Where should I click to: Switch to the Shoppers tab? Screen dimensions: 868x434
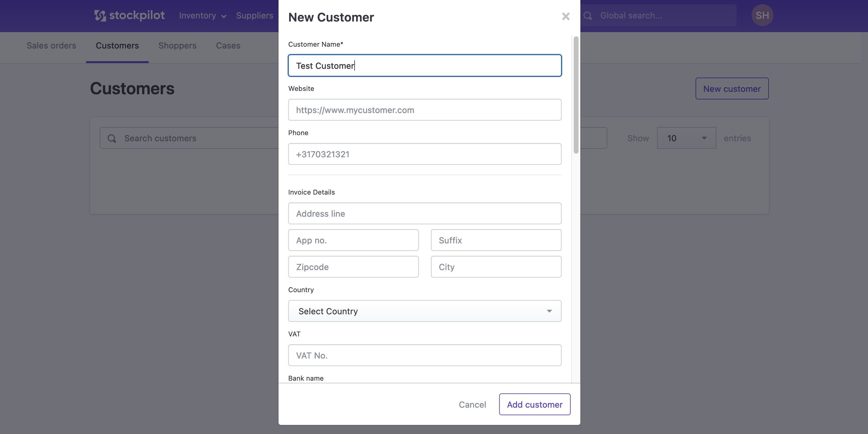tap(177, 45)
